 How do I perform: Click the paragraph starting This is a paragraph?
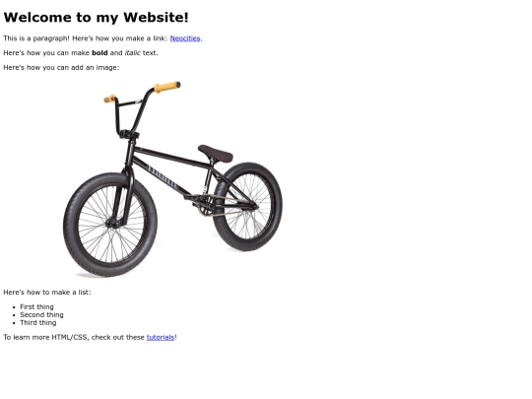[x=102, y=38]
